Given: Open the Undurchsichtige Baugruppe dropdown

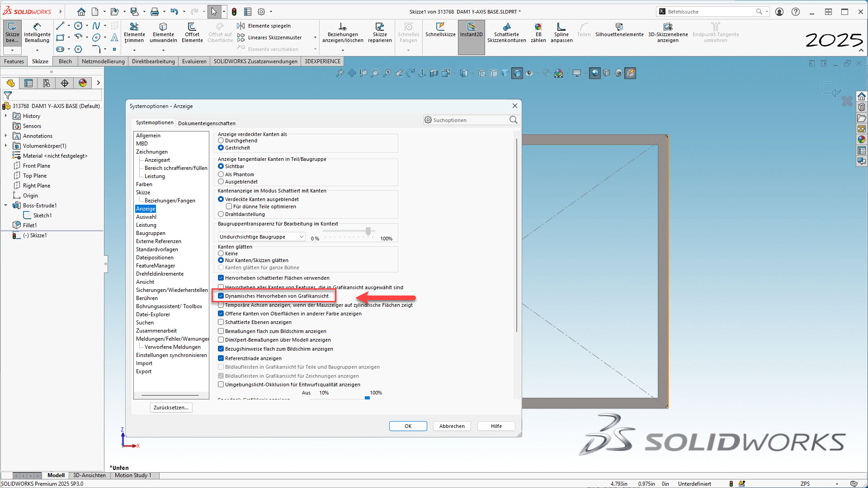Looking at the screenshot, I should point(262,237).
